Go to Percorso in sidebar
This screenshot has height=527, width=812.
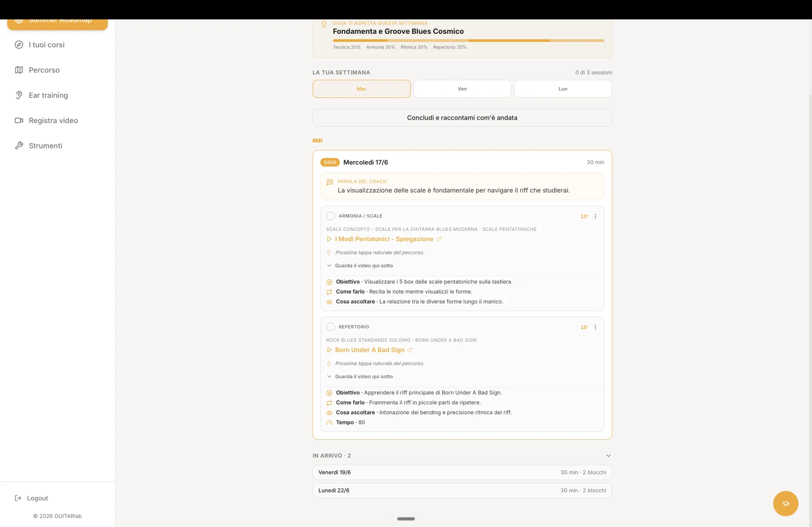point(44,70)
